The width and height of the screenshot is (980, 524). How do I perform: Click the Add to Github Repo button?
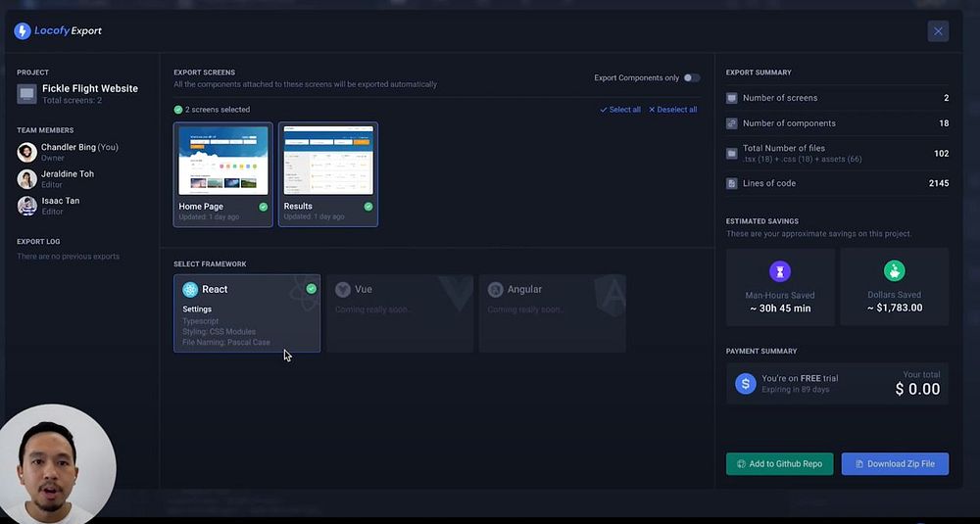point(779,464)
